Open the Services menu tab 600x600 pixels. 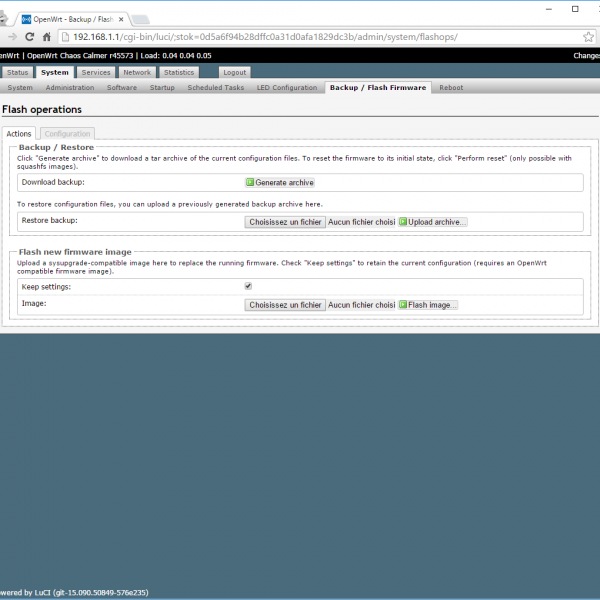(x=96, y=72)
